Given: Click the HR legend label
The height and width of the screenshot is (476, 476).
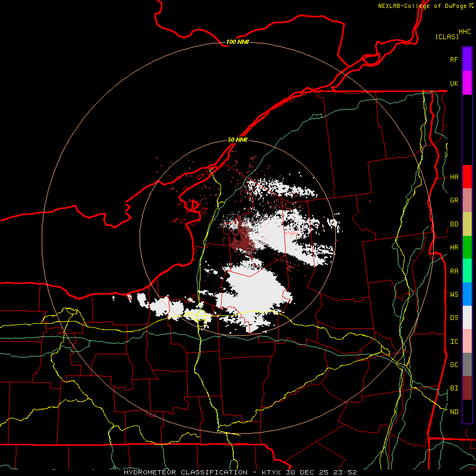Looking at the screenshot, I should pos(454,248).
